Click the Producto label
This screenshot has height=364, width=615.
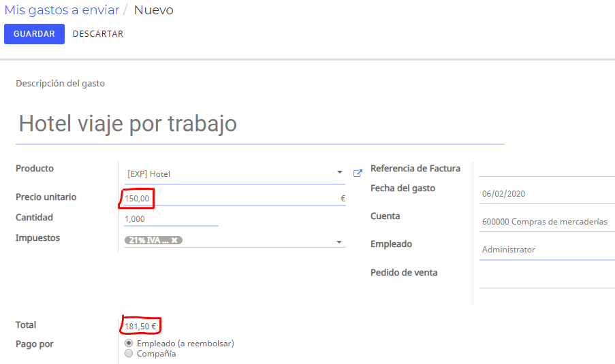pyautogui.click(x=35, y=169)
